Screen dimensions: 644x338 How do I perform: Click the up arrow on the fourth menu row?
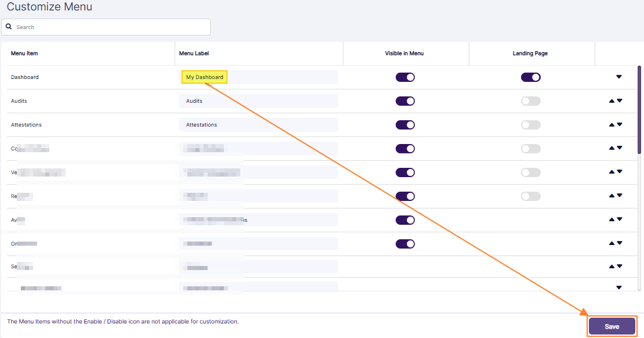[x=611, y=148]
